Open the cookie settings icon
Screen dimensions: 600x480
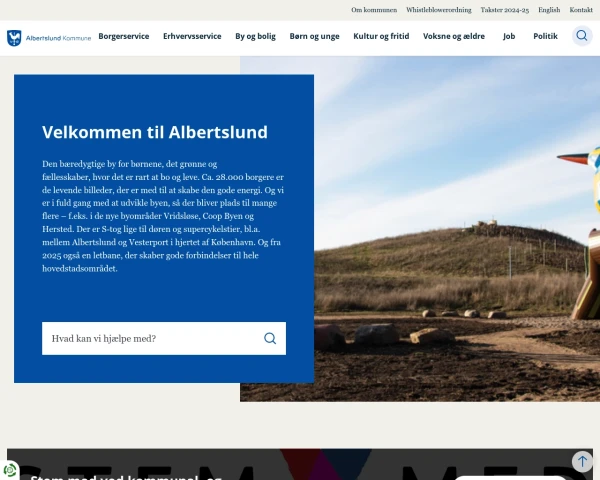(9, 470)
